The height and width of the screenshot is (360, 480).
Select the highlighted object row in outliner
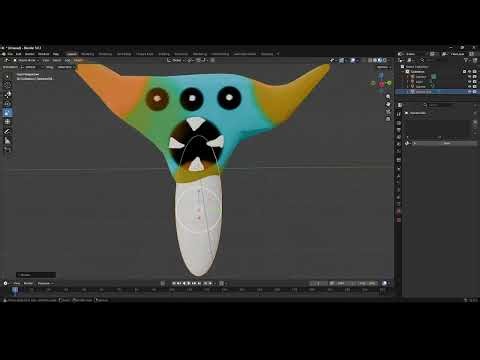(x=437, y=91)
